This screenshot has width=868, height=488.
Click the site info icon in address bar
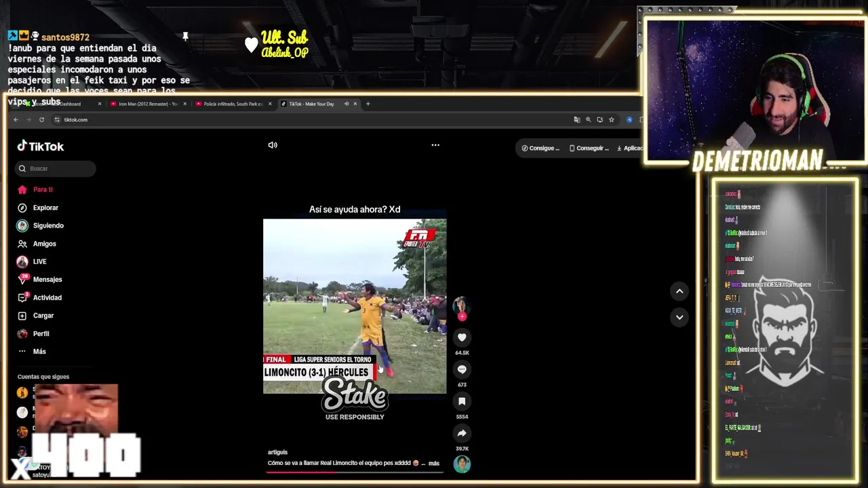[x=58, y=120]
